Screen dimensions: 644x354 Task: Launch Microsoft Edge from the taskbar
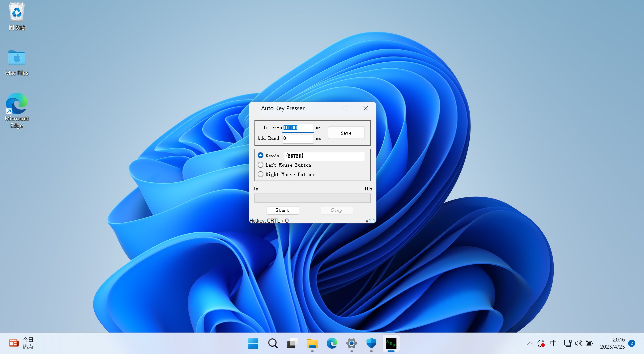coord(332,343)
